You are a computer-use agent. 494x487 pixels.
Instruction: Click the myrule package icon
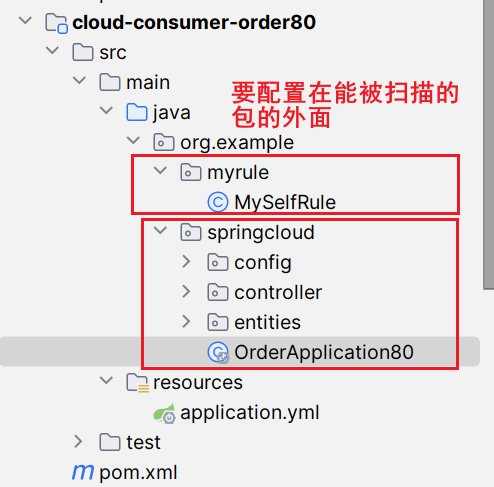tap(191, 172)
